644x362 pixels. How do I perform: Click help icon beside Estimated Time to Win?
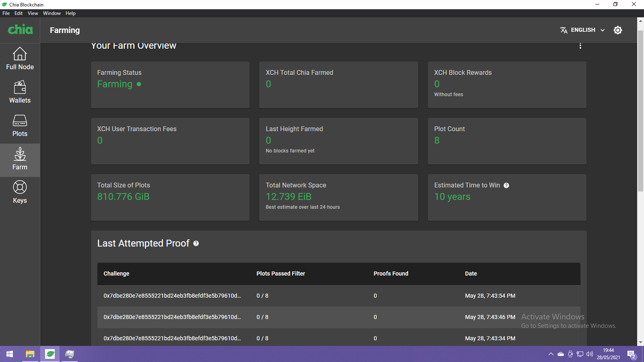pyautogui.click(x=506, y=185)
